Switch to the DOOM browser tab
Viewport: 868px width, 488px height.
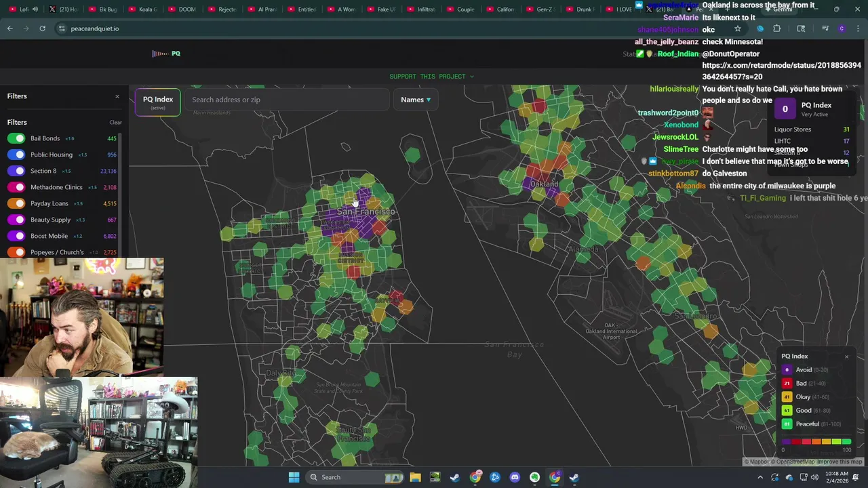(x=180, y=9)
